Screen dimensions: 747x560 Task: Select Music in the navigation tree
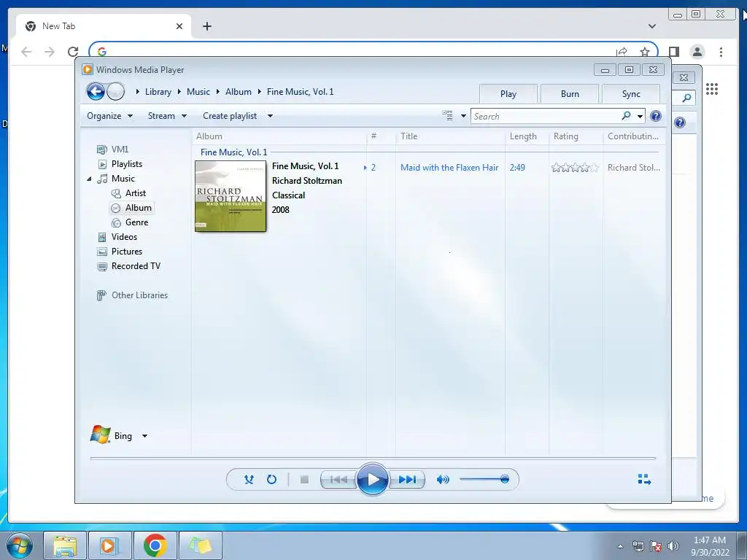pyautogui.click(x=123, y=179)
